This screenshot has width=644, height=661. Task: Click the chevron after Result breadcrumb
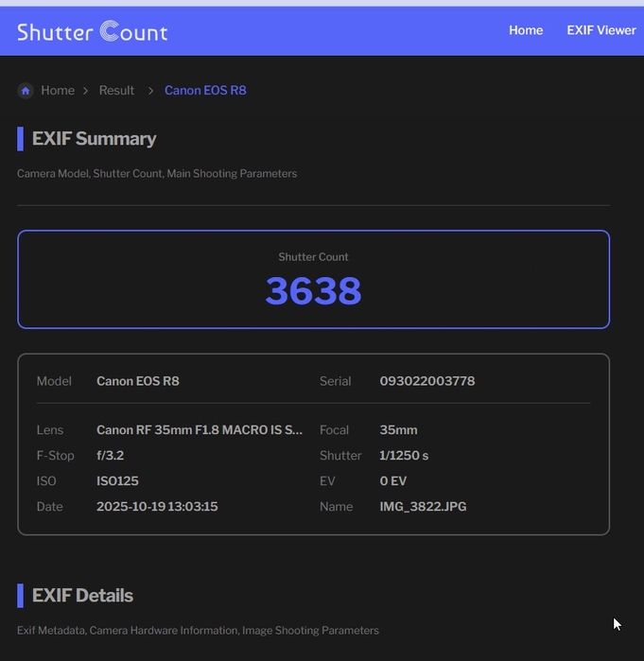coord(150,91)
